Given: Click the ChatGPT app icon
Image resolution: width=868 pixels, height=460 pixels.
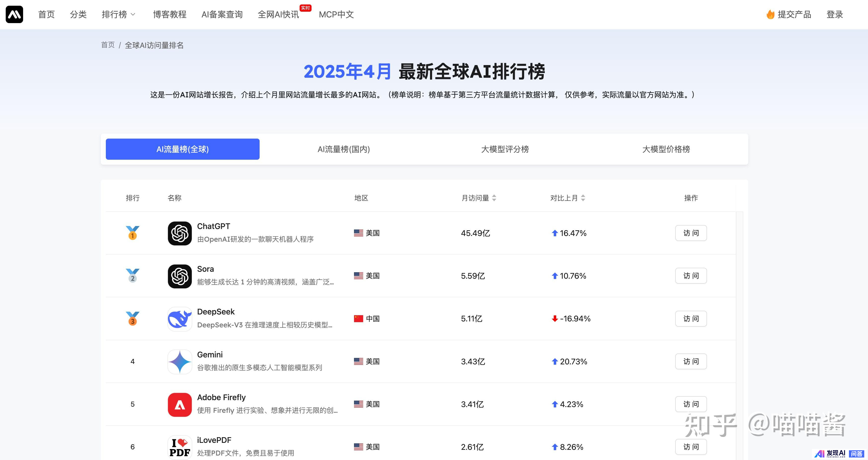Looking at the screenshot, I should (x=180, y=233).
